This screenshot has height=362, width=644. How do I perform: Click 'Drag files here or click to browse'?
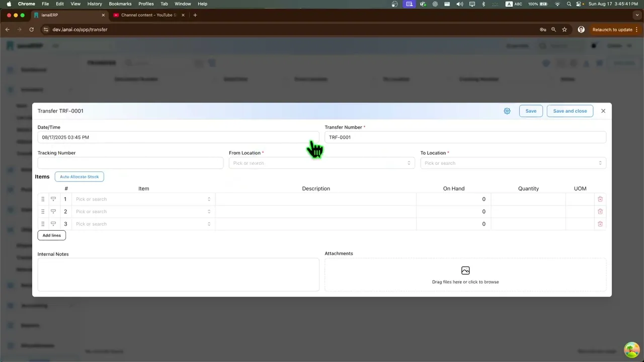pos(465,282)
